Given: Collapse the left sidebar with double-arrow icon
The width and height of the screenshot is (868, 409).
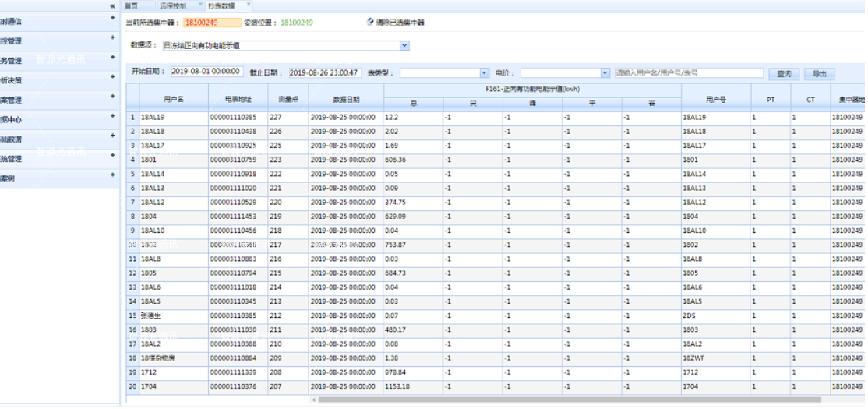Looking at the screenshot, I should pyautogui.click(x=112, y=5).
